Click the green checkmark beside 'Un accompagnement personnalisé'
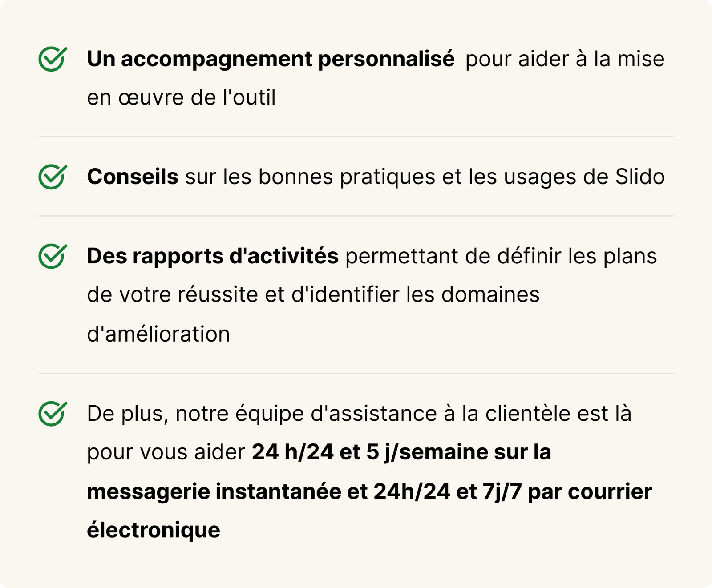 pyautogui.click(x=53, y=59)
